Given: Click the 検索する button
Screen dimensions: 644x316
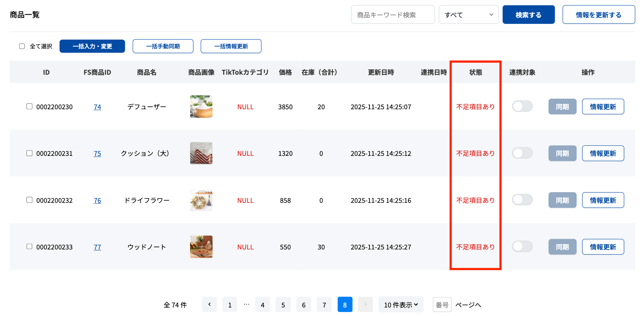Looking at the screenshot, I should [x=529, y=15].
